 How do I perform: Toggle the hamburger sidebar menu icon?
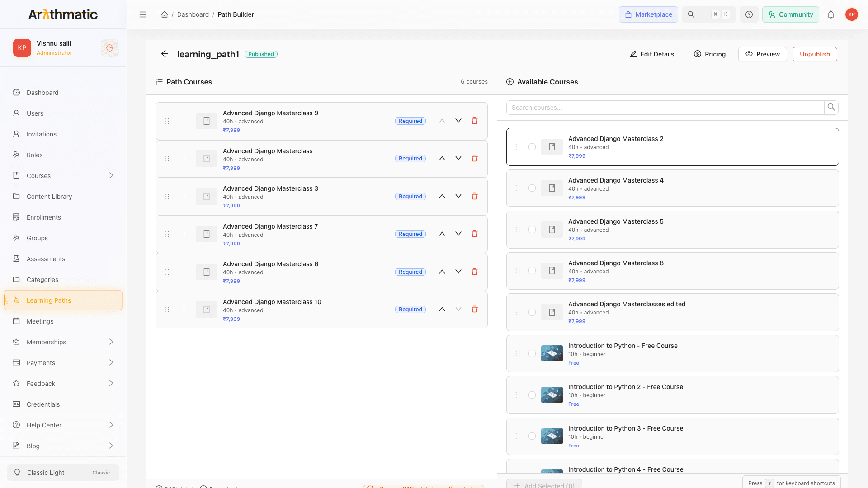pyautogui.click(x=143, y=14)
